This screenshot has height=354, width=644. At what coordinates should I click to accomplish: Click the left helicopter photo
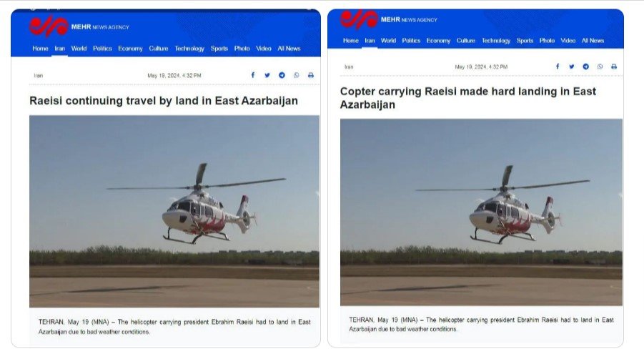tap(174, 212)
